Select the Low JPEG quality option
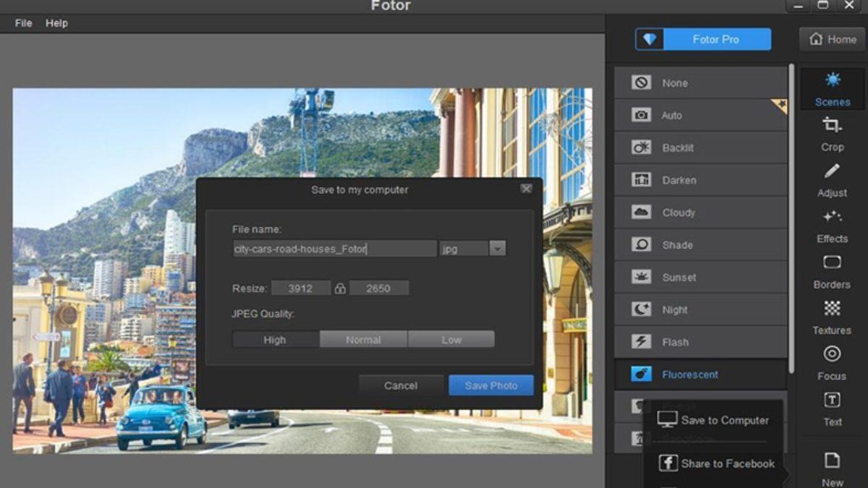The image size is (868, 488). pos(451,339)
